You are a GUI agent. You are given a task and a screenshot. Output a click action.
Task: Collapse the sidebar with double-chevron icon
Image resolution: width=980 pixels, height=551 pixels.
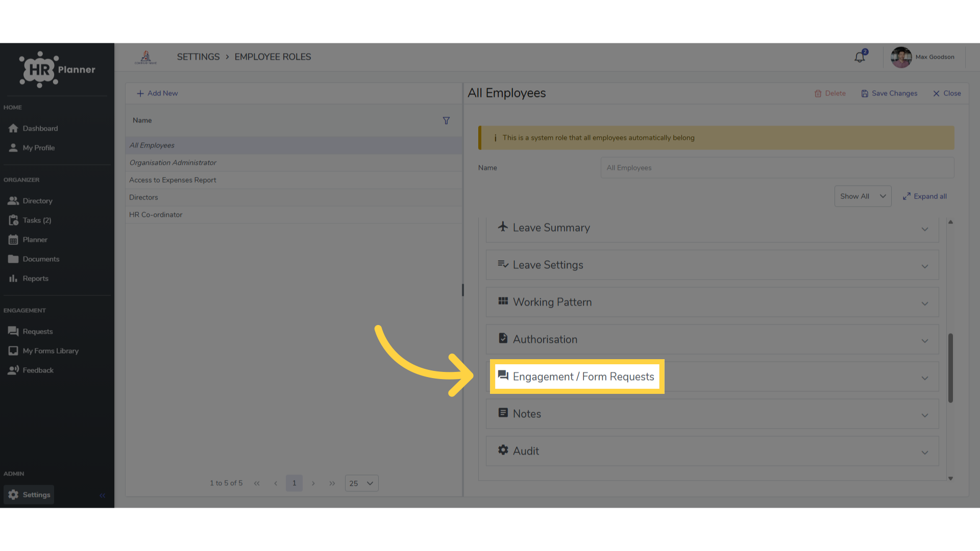(x=103, y=495)
